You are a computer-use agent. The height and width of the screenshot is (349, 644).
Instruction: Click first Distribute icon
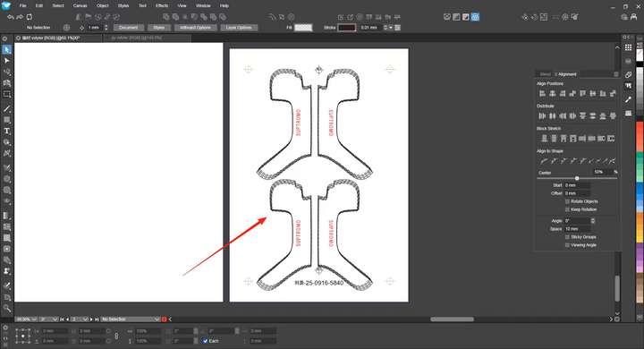click(543, 116)
